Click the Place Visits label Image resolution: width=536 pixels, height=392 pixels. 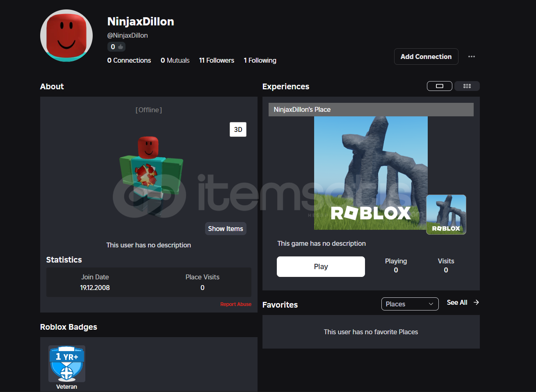click(x=202, y=277)
